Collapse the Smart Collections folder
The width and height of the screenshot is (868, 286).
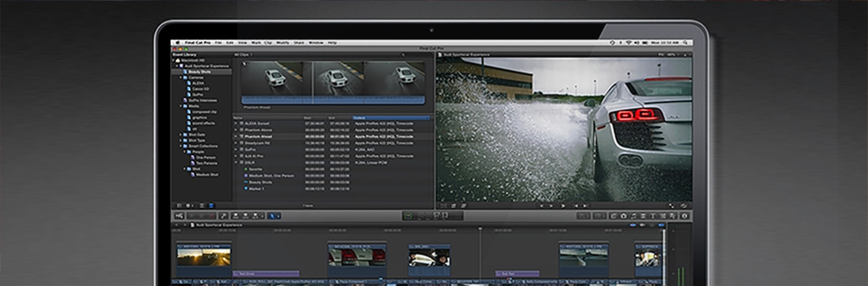point(181,146)
